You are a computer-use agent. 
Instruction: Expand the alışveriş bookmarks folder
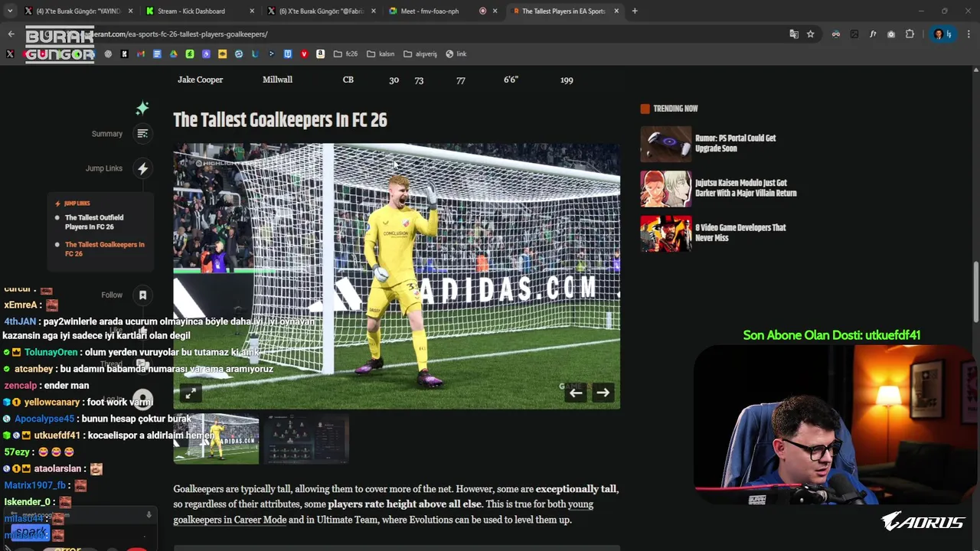pos(420,54)
